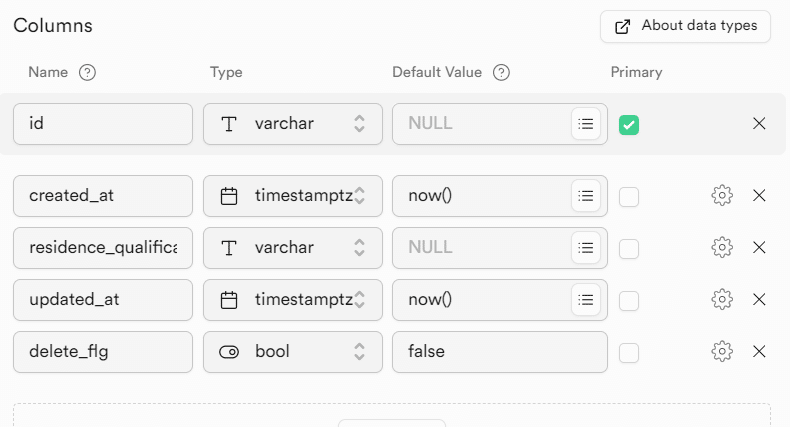The height and width of the screenshot is (427, 790).
Task: Edit the residence_qualification column name field
Action: [103, 247]
